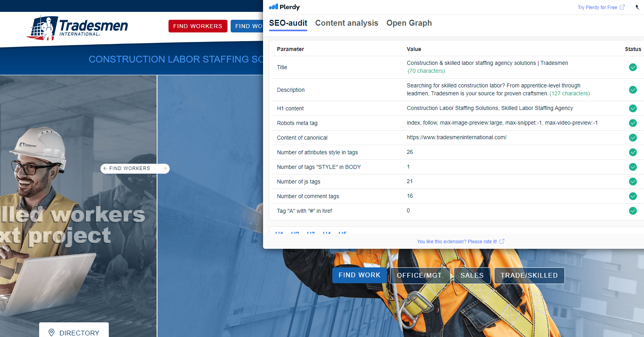The image size is (644, 337).
Task: Click the value 26 for attributes style
Action: 410,152
